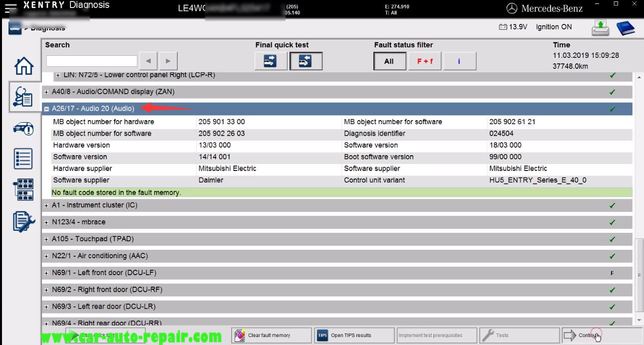Click the print/export icon with green arrow
Image resolution: width=644 pixels, height=345 pixels.
601,27
